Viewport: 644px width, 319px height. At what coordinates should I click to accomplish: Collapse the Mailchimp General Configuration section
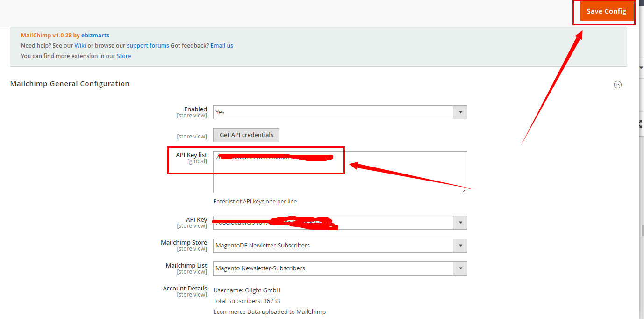coord(618,85)
